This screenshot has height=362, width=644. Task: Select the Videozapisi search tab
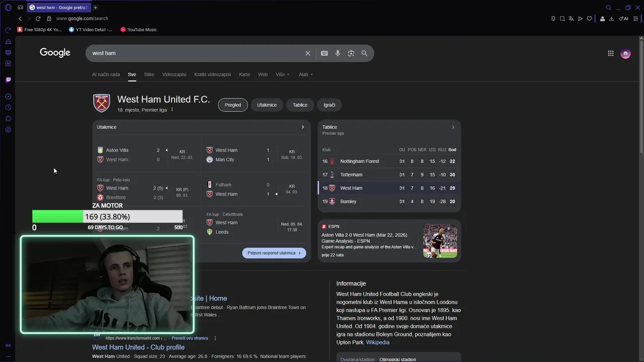tap(174, 74)
